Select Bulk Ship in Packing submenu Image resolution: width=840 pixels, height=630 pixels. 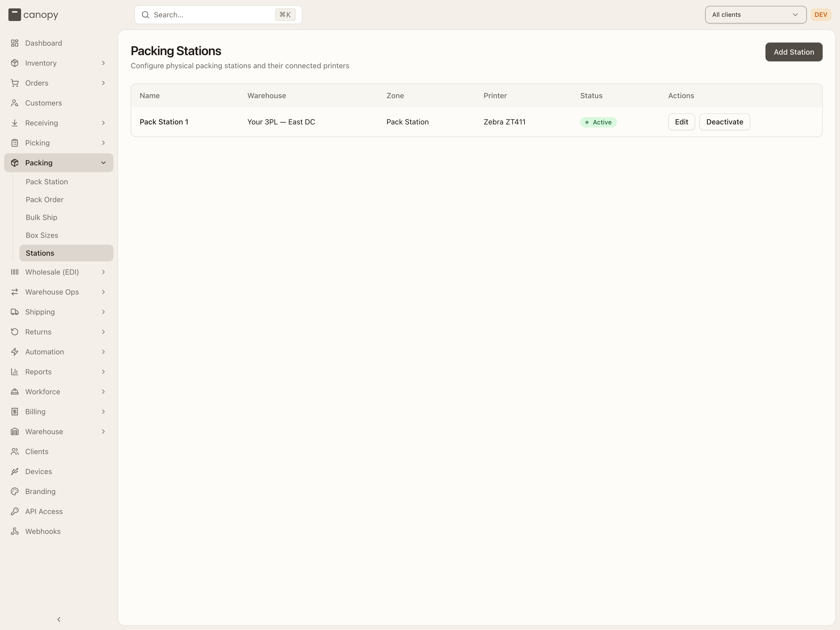coord(66,217)
